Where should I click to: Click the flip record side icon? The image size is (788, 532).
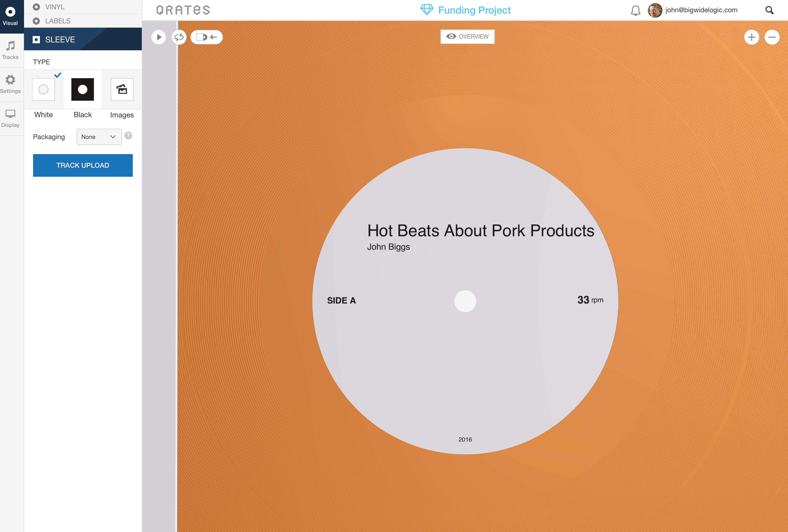click(179, 37)
